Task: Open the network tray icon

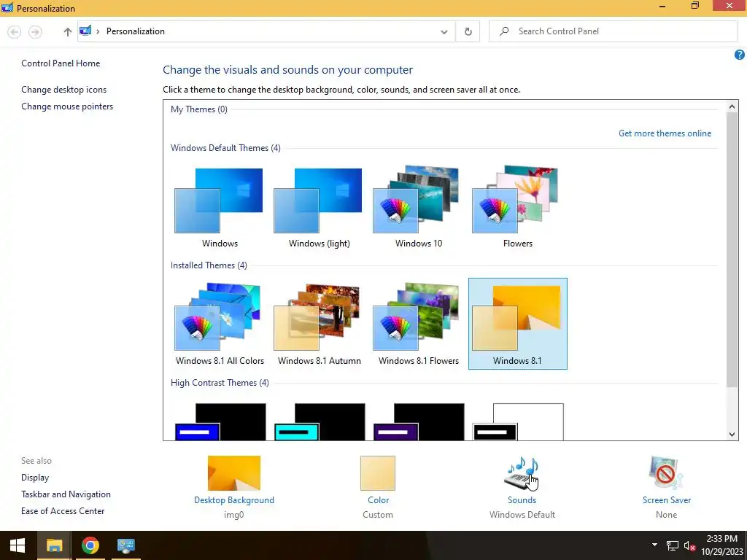Action: tap(672, 545)
